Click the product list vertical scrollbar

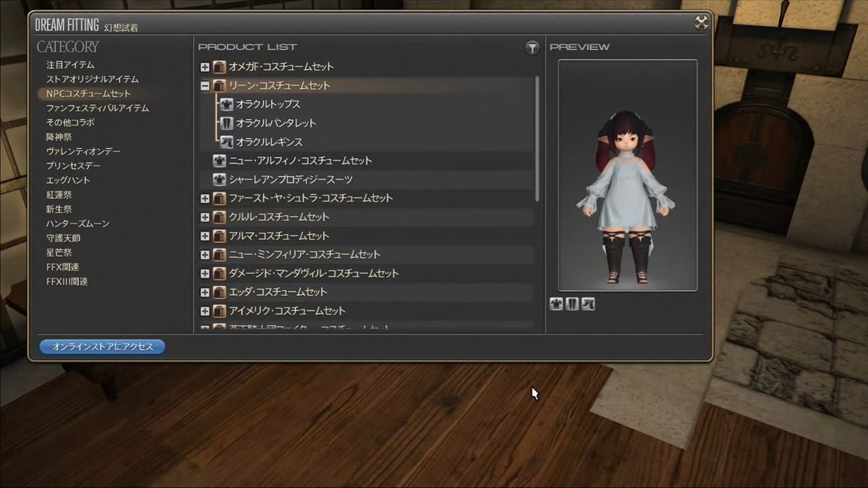click(x=537, y=139)
